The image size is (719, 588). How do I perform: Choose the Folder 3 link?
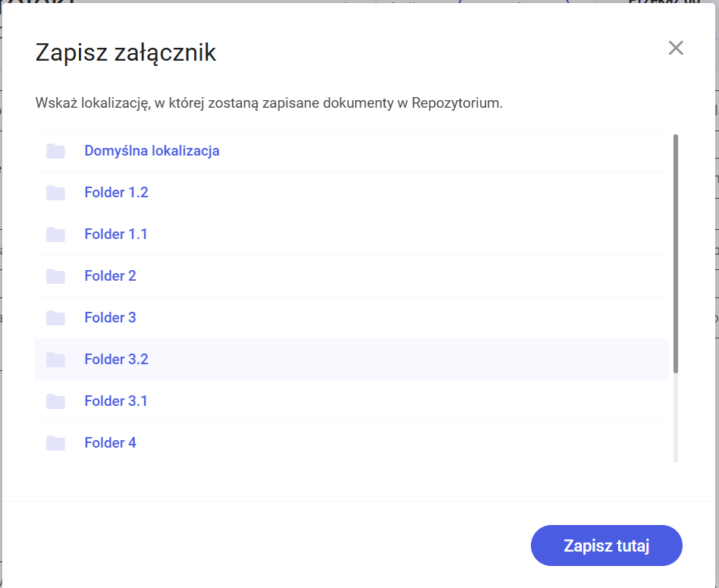(x=111, y=318)
